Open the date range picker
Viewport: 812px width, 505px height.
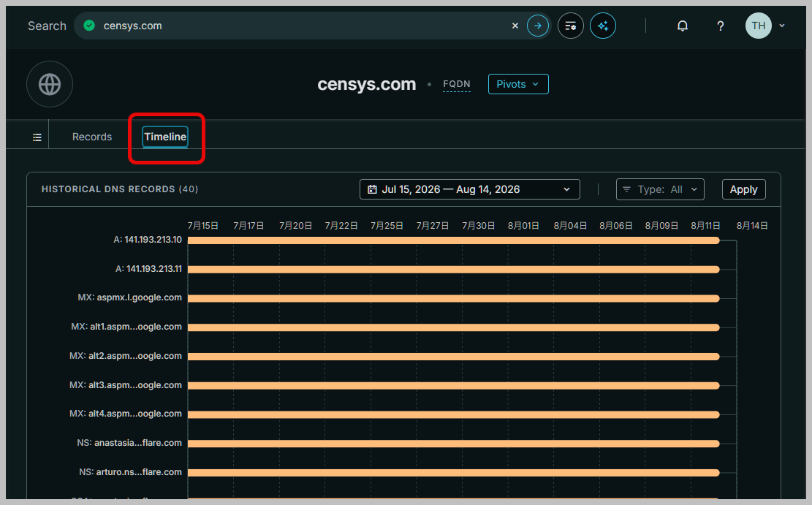470,189
